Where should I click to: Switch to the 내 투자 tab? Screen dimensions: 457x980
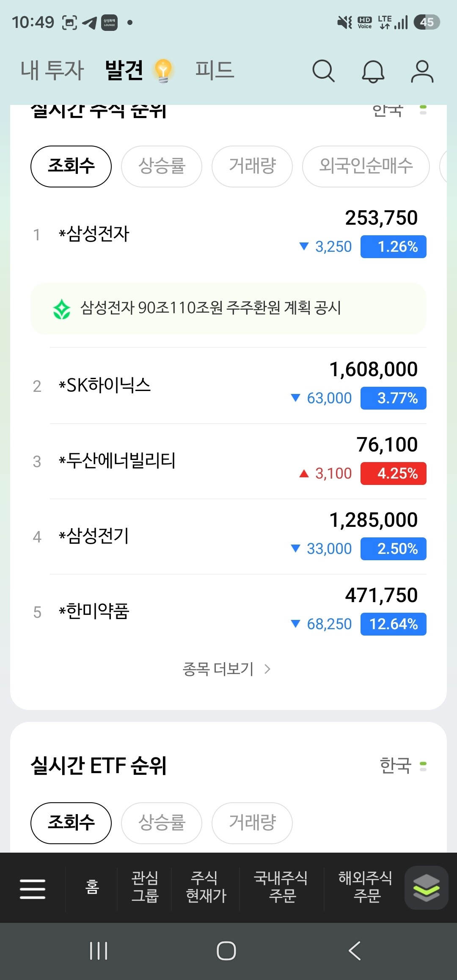(52, 70)
